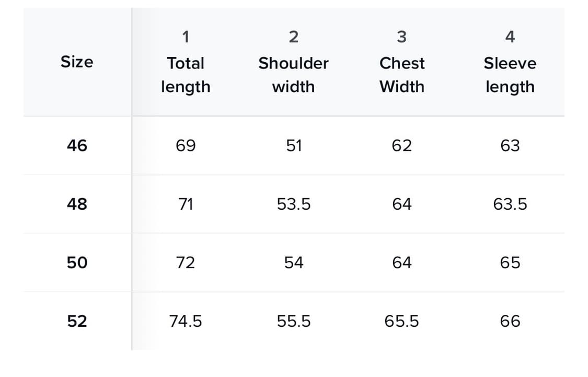Click sleeve length value 66
Viewport: 588px width, 377px height.
510,321
